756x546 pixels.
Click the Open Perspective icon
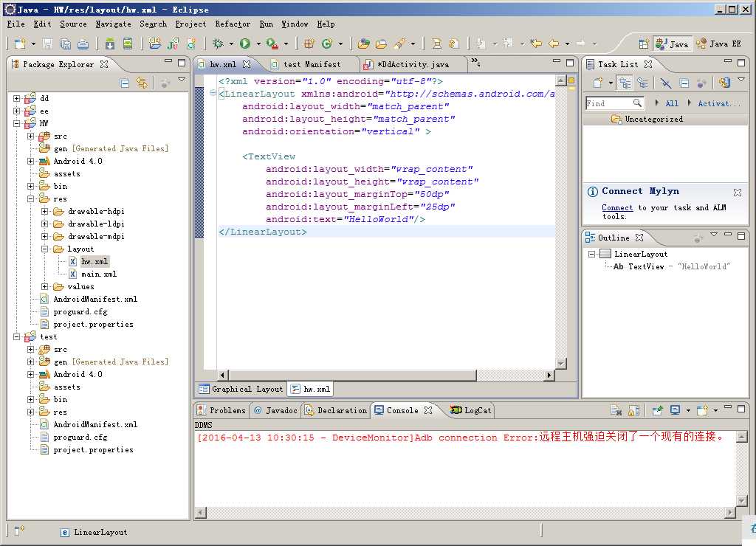point(644,44)
